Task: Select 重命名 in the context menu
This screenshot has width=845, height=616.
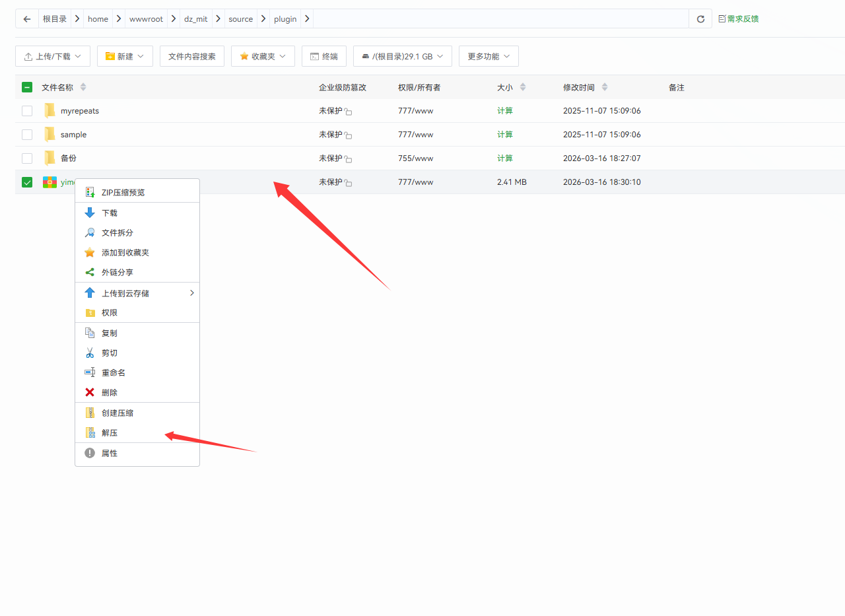Action: coord(113,373)
